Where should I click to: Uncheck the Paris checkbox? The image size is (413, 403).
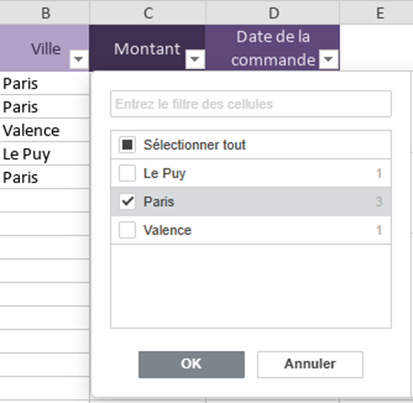pyautogui.click(x=127, y=202)
